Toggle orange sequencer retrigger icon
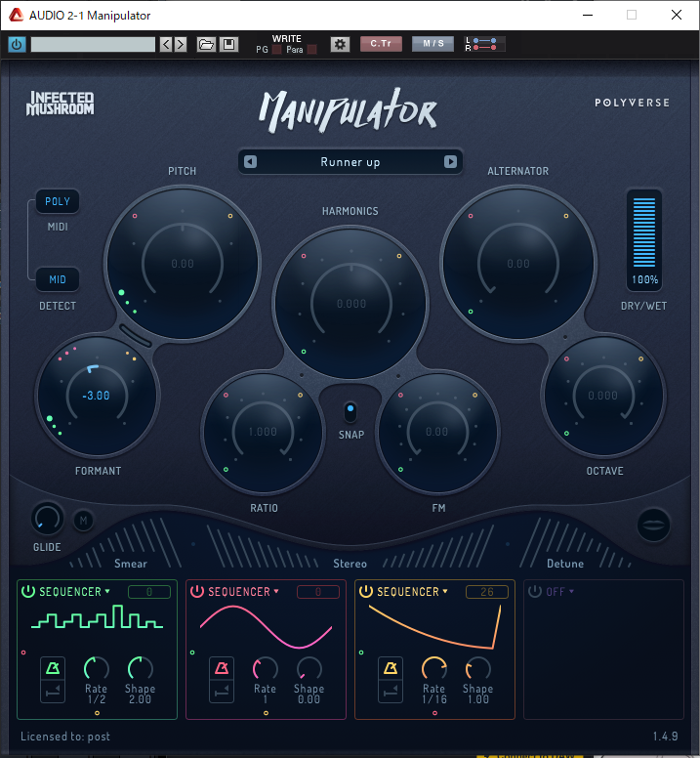The height and width of the screenshot is (758, 700). 391,692
